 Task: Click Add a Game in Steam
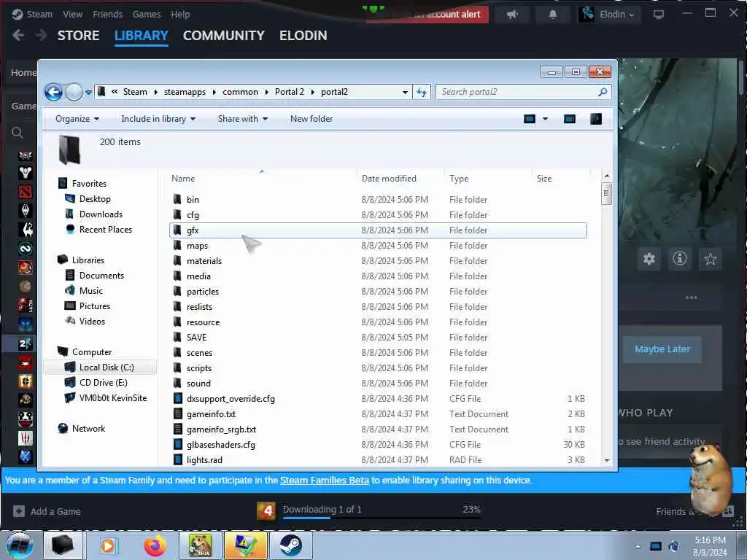[47, 511]
